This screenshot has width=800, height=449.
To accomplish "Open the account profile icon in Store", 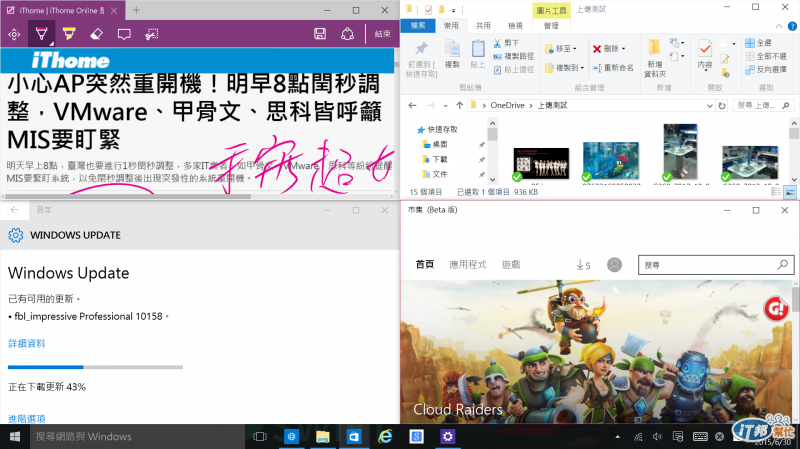I will [x=614, y=265].
